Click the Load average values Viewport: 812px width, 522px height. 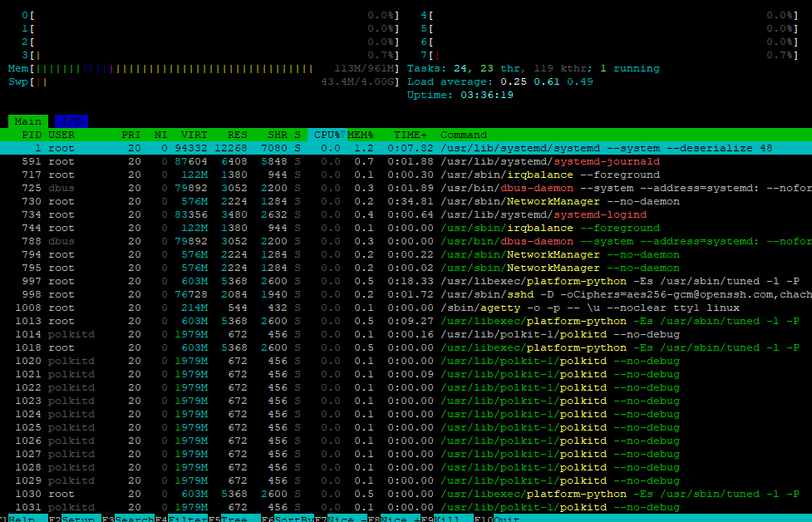click(547, 81)
